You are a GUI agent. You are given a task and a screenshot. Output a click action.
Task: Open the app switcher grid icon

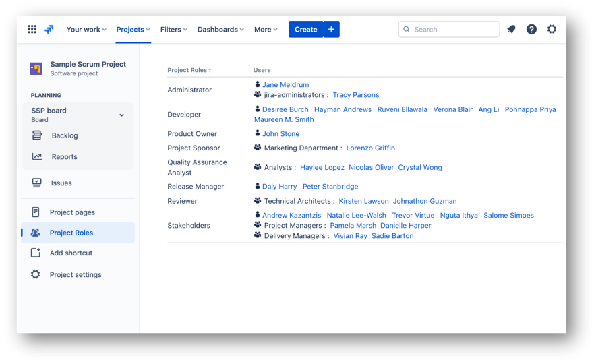[32, 29]
